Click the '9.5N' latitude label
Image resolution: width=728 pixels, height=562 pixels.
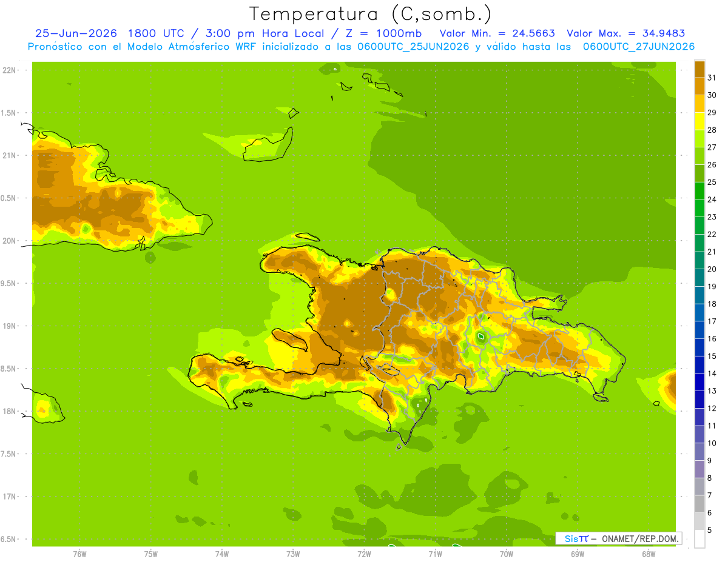[x=10, y=283]
